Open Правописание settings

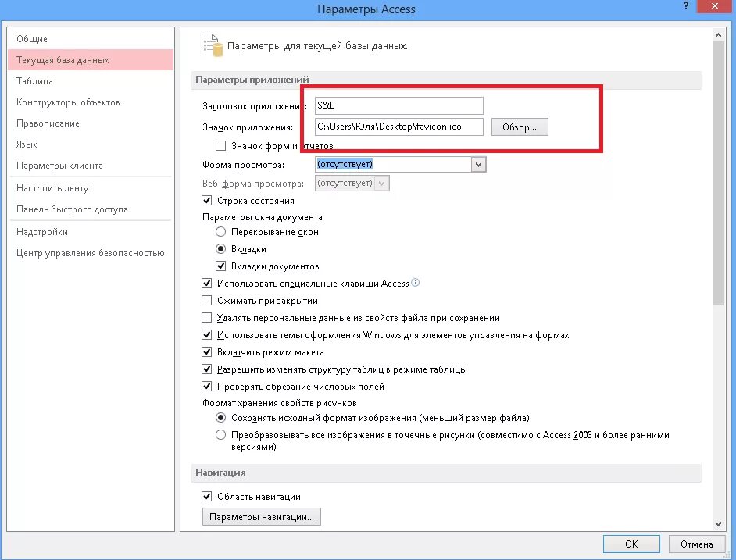click(91, 123)
